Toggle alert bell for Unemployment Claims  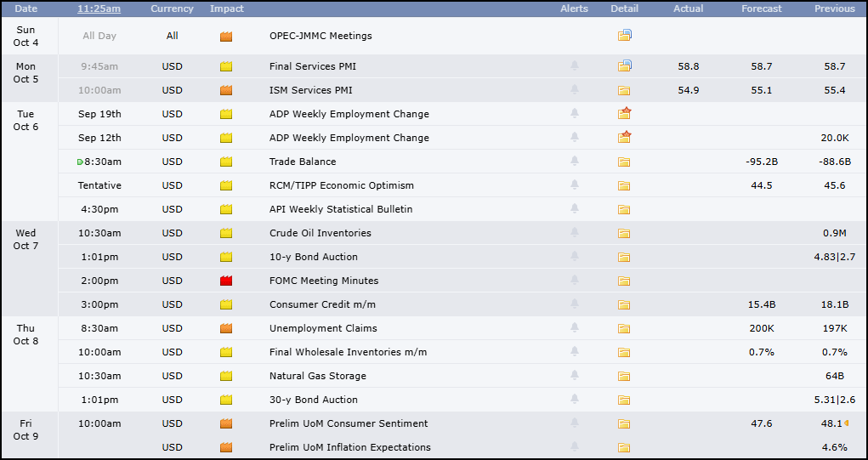[x=575, y=327]
